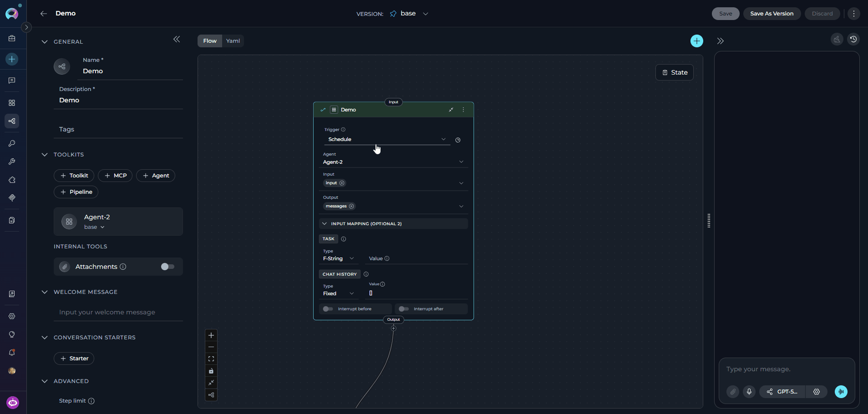
Task: Collapse the left configuration panel with double chevron
Action: point(177,40)
